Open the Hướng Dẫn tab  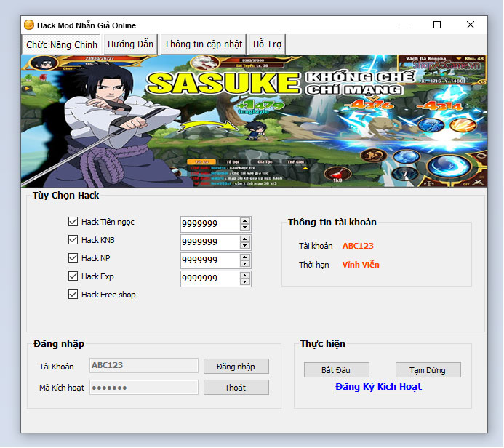(130, 44)
